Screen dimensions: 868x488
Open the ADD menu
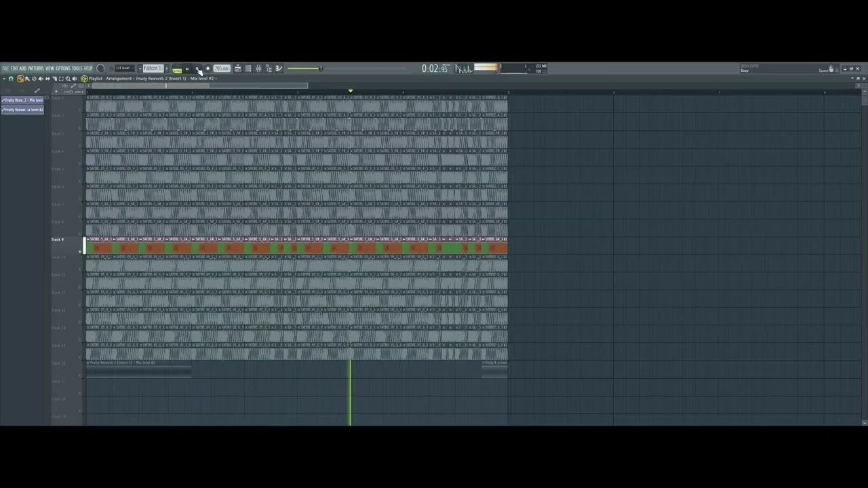[x=22, y=68]
